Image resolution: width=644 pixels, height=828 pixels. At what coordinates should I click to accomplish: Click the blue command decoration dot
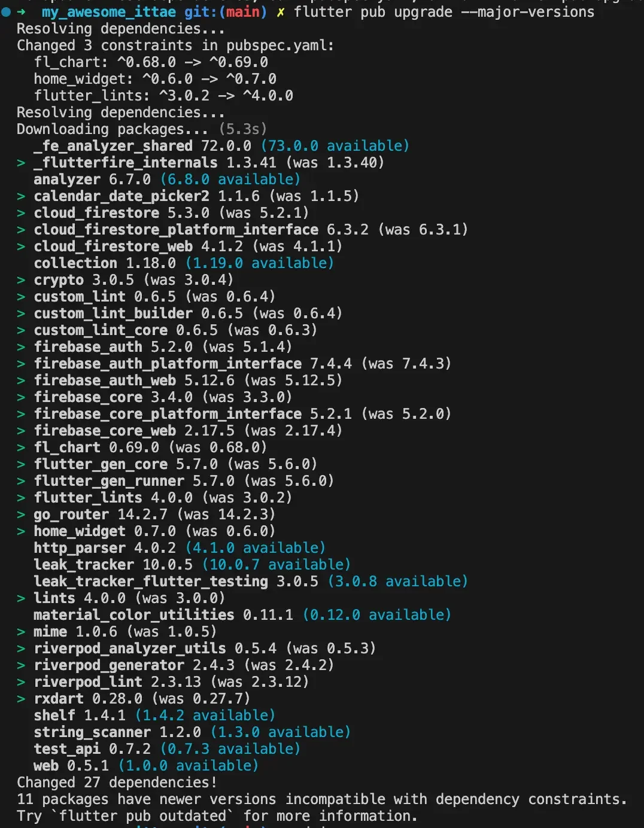click(7, 12)
